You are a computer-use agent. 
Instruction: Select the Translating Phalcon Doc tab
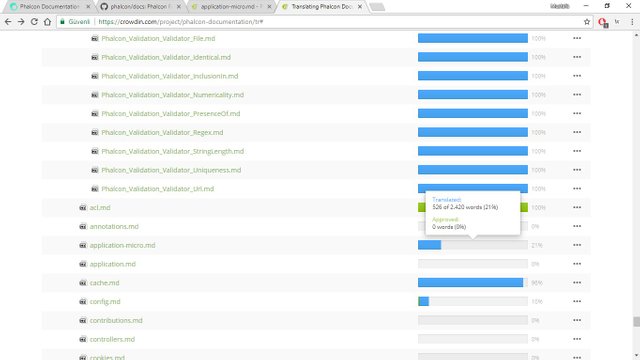[x=322, y=7]
